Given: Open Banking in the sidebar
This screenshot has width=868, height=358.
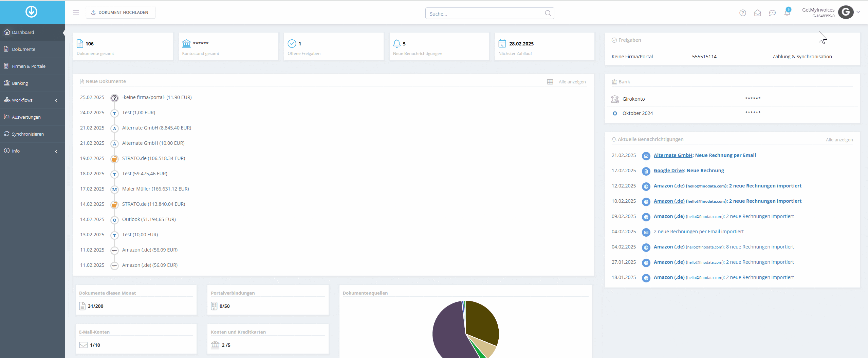Looking at the screenshot, I should pyautogui.click(x=33, y=83).
